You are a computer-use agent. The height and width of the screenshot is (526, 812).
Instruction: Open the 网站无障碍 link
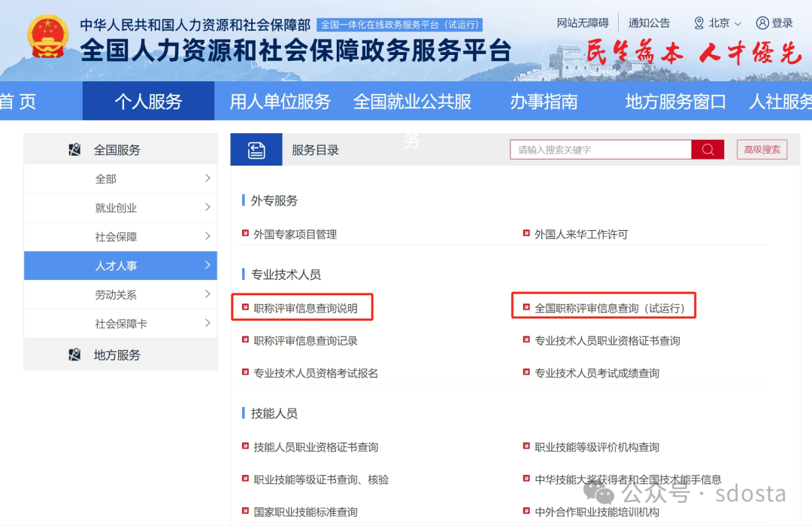(x=583, y=23)
